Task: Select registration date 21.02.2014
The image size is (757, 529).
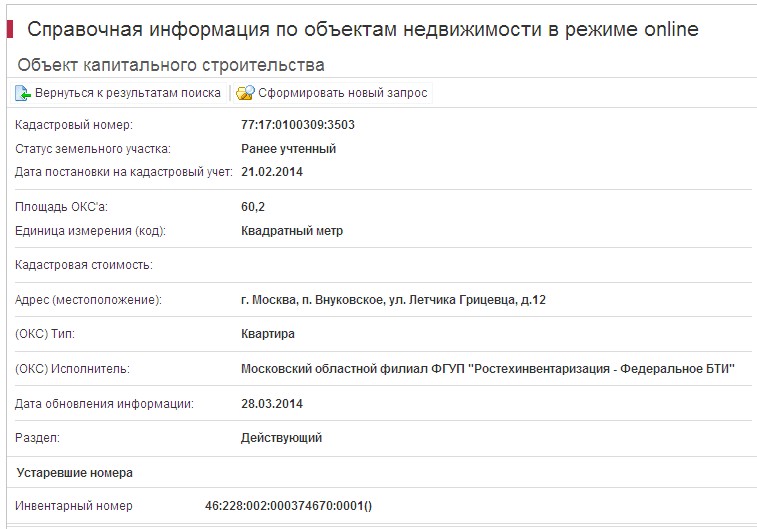Action: [272, 172]
